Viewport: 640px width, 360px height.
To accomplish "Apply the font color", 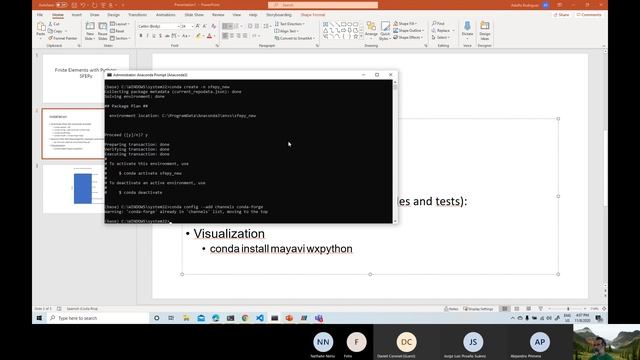I will [209, 36].
